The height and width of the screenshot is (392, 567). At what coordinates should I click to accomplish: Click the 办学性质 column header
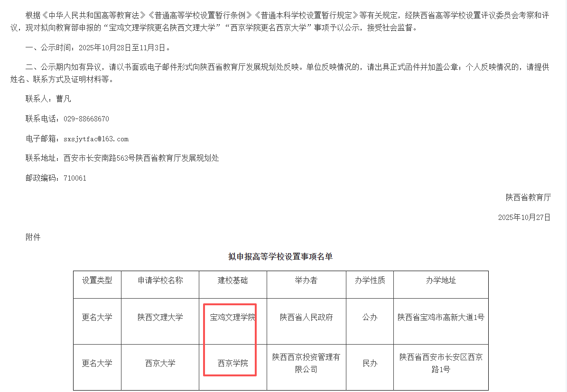pyautogui.click(x=370, y=280)
